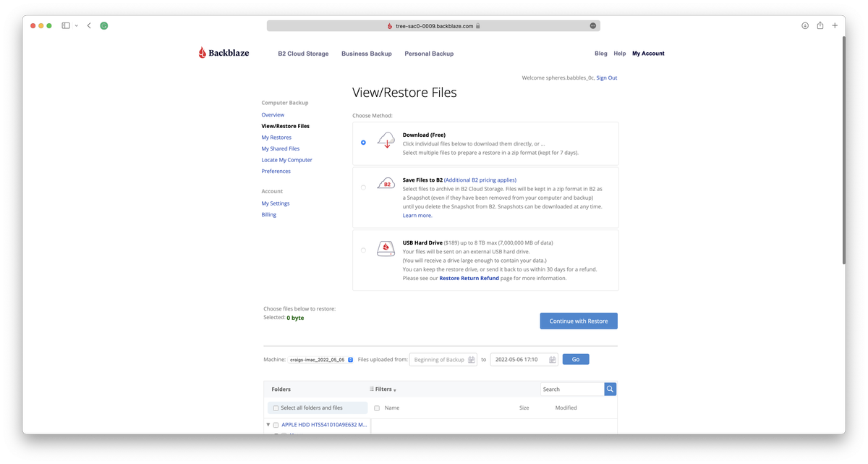This screenshot has height=464, width=868.
Task: Switch to My Restores in the sidebar
Action: pyautogui.click(x=276, y=137)
